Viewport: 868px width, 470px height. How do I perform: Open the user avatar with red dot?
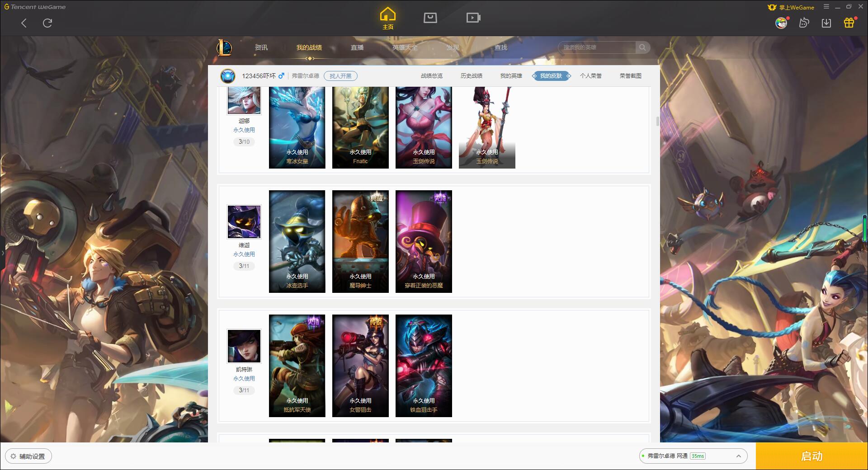click(x=782, y=23)
